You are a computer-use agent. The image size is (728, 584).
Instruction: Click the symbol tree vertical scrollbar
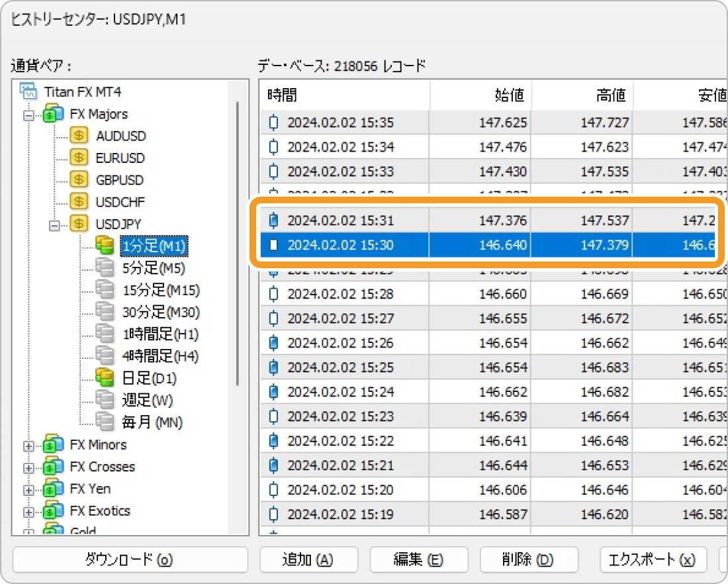[238, 244]
